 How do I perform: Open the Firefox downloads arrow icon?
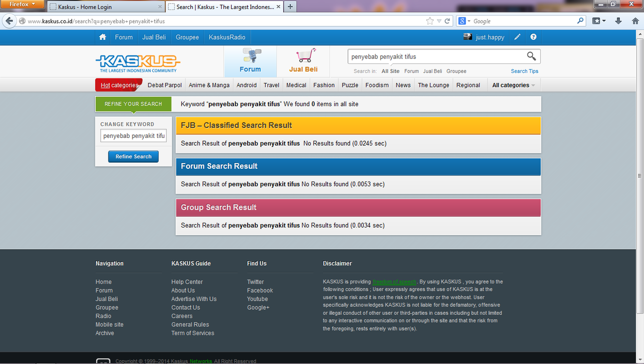pos(618,21)
